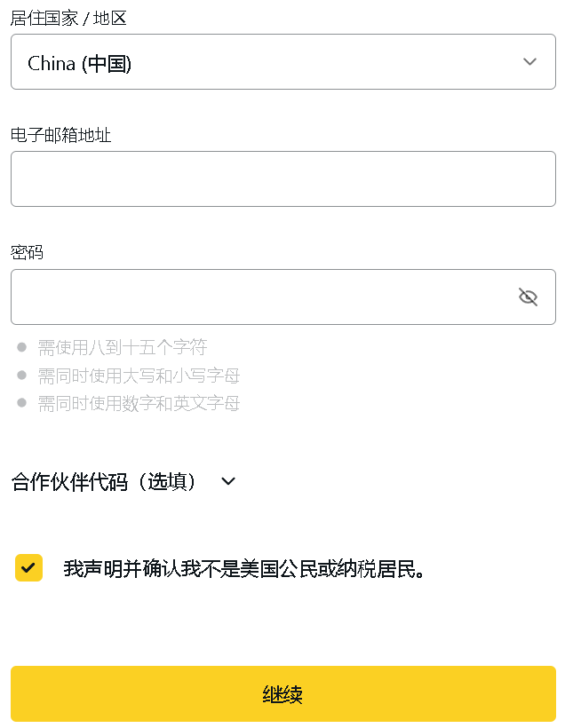The width and height of the screenshot is (565, 728).
Task: Click the 电子邮箱地址 field label
Action: (x=61, y=135)
